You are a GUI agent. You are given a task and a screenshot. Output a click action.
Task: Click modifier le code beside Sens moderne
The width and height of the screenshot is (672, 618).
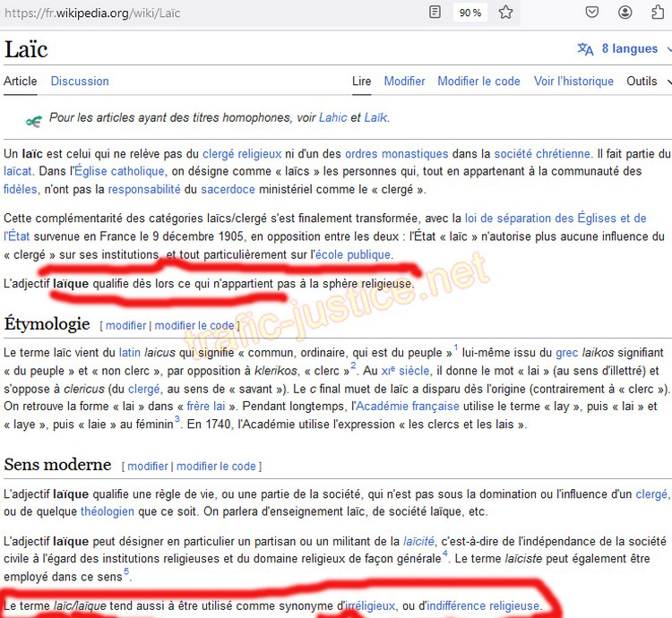tap(216, 466)
